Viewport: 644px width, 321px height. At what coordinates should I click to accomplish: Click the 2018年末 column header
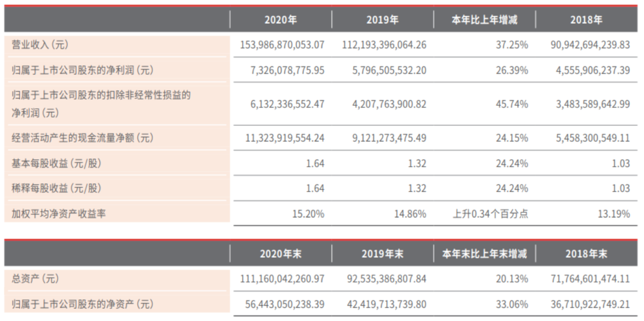click(587, 254)
